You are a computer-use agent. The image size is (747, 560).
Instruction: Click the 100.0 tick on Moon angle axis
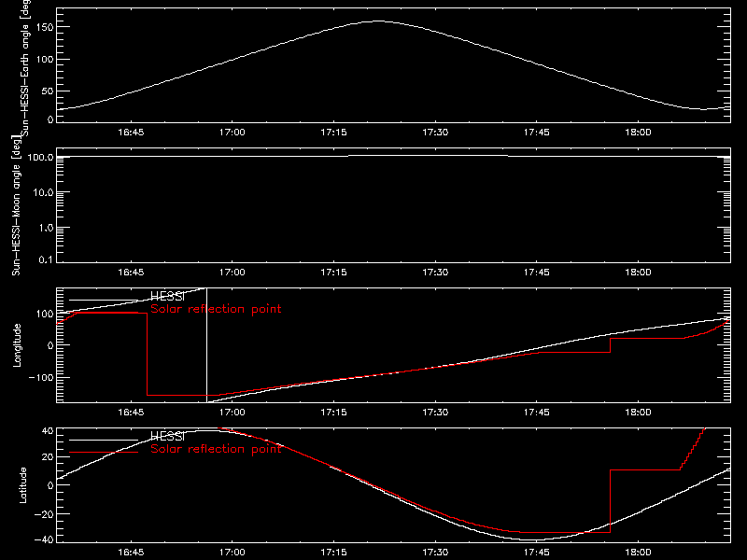[41, 157]
